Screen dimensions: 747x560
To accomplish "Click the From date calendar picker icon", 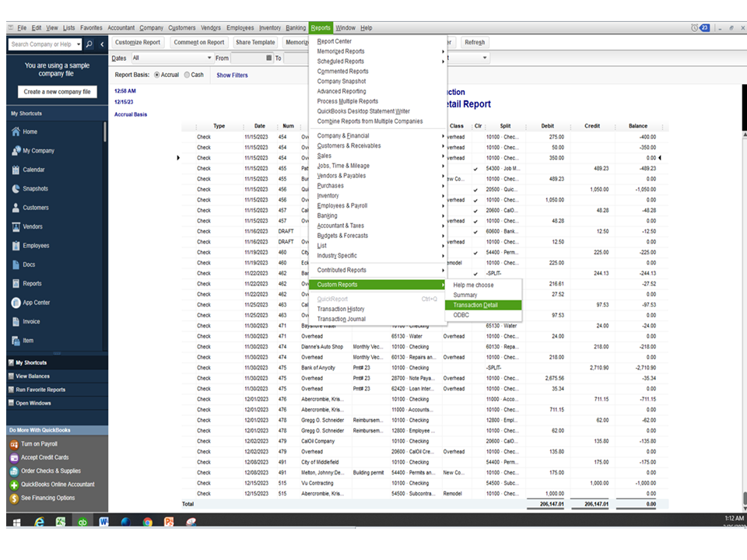I will pos(269,58).
